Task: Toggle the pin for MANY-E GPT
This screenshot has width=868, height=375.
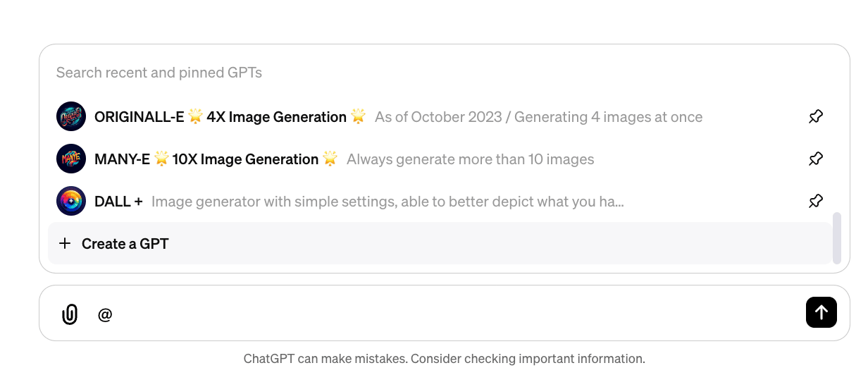Action: (816, 159)
